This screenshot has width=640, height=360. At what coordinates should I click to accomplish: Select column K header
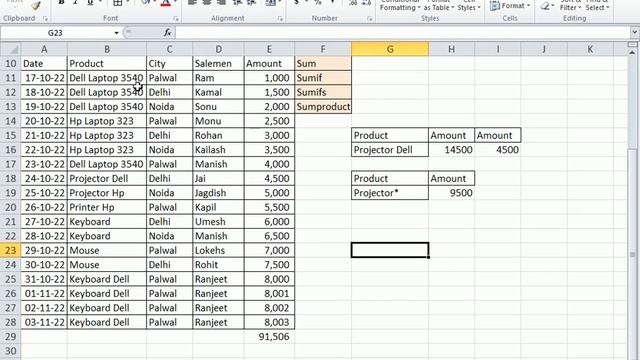[x=590, y=49]
